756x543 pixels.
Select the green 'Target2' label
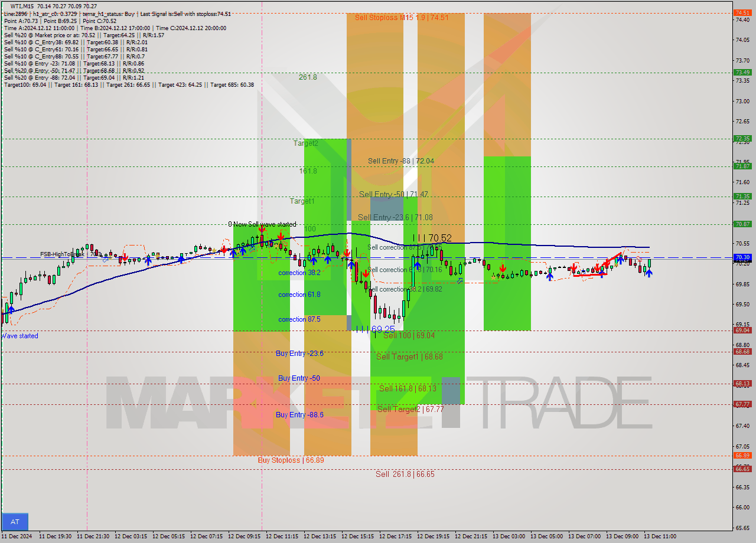pos(306,143)
